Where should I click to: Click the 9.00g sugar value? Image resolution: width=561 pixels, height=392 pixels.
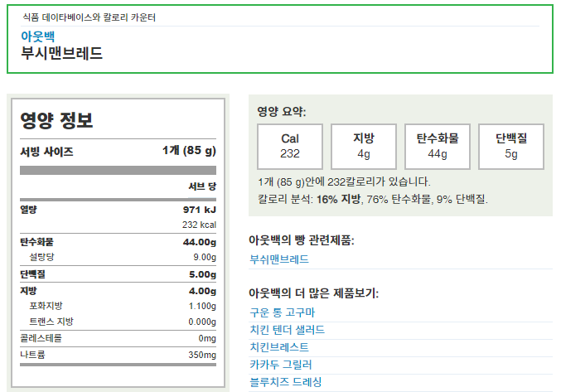[x=205, y=257]
